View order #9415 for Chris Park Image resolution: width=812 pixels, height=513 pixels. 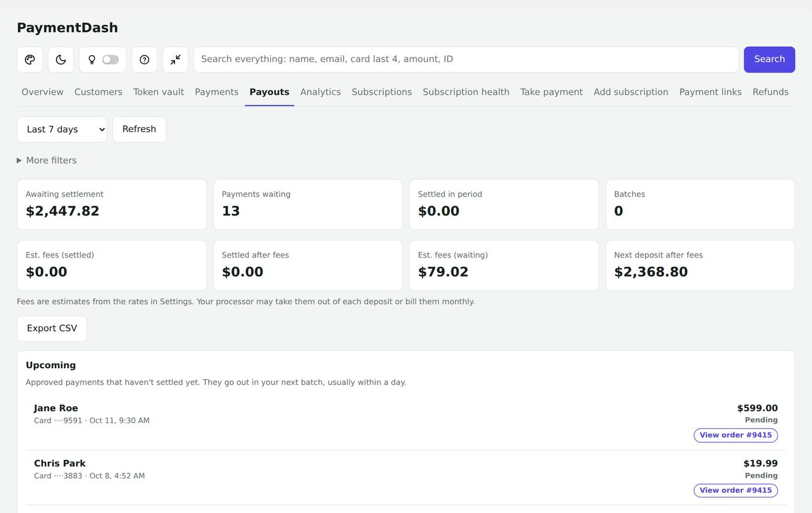pos(735,490)
